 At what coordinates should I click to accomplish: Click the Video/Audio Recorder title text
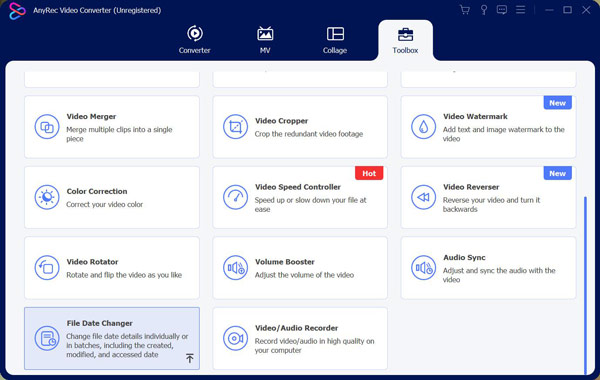297,328
